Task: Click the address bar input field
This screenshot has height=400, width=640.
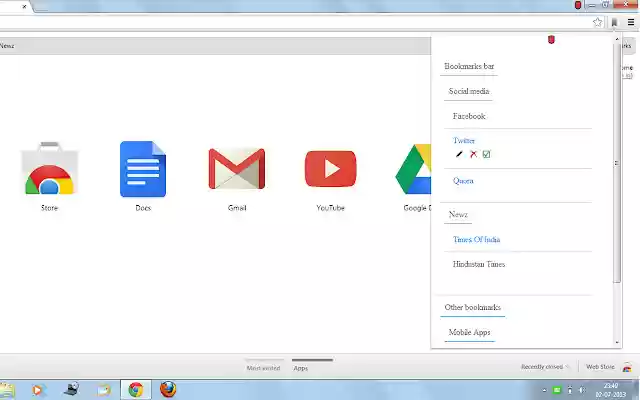Action: (294, 22)
